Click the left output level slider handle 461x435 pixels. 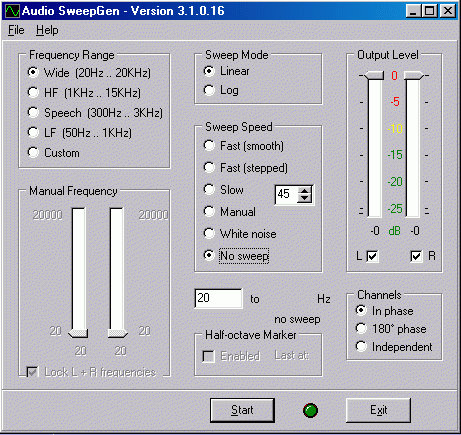[374, 75]
